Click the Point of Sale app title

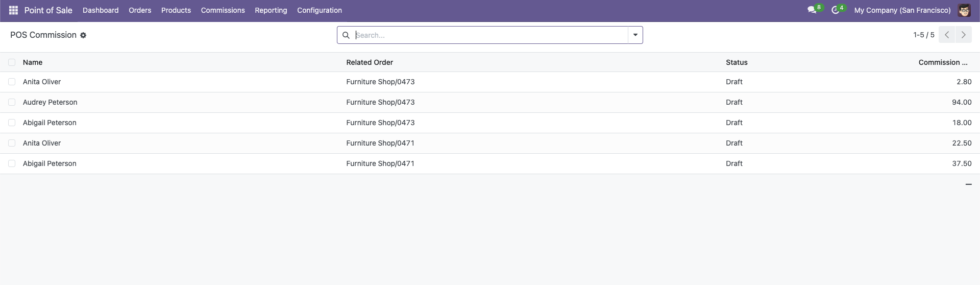pyautogui.click(x=48, y=10)
